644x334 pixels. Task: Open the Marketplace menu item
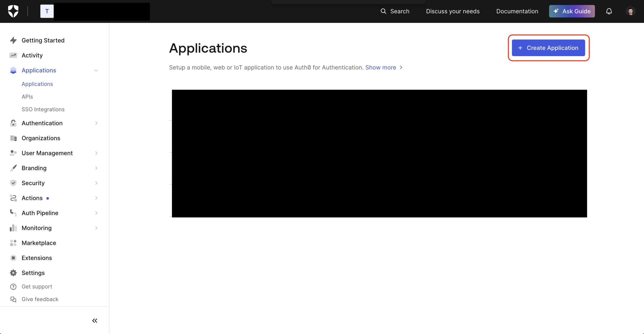click(39, 243)
